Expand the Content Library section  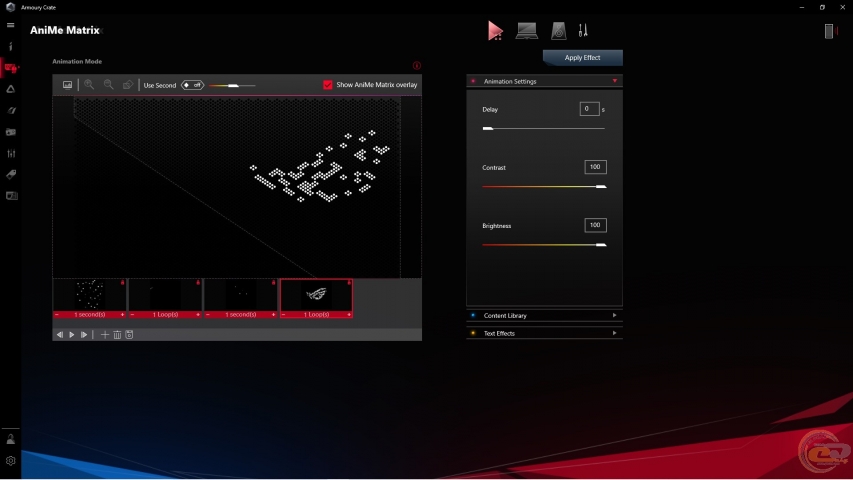[545, 316]
